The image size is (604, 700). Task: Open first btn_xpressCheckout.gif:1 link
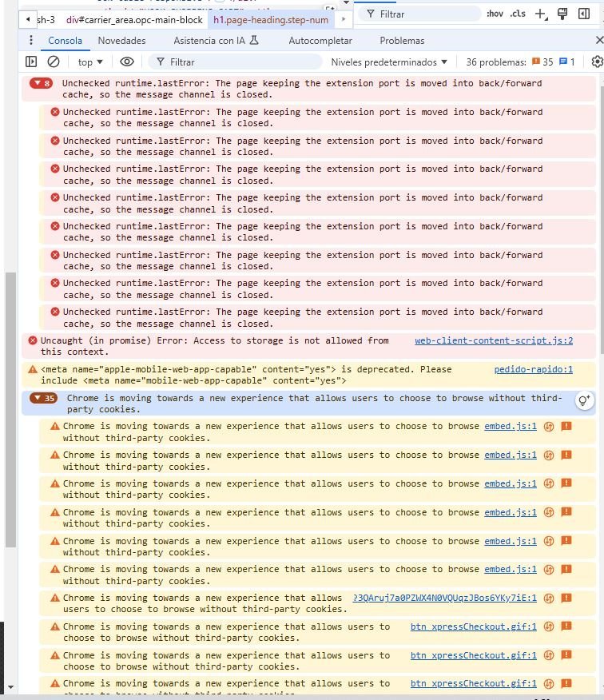[473, 626]
